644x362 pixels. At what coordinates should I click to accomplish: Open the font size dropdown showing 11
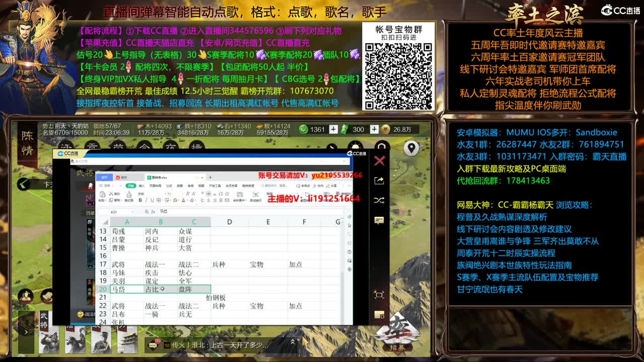174,194
